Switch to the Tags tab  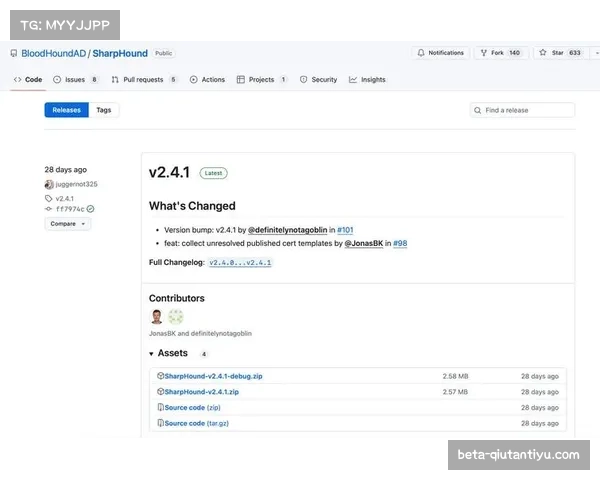click(104, 110)
